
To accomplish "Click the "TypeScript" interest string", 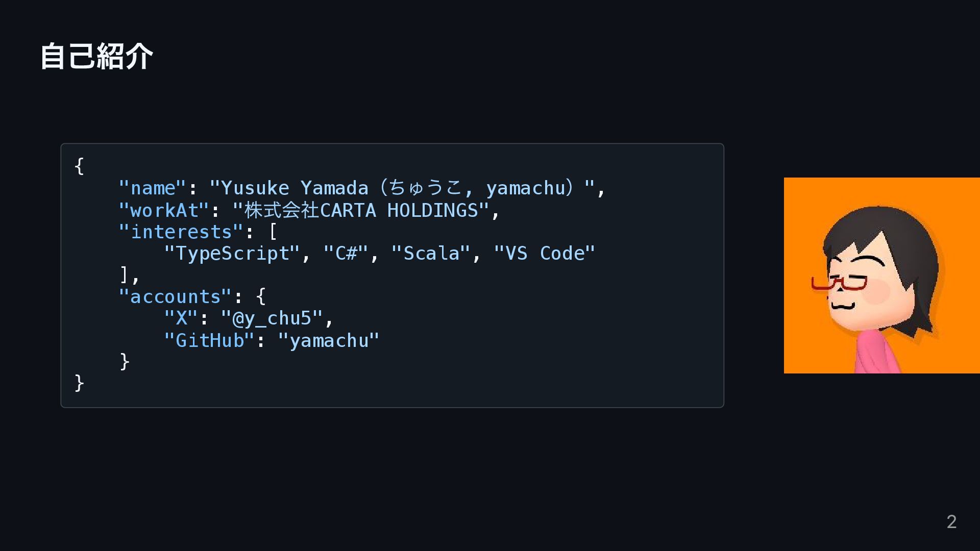I will click(232, 254).
